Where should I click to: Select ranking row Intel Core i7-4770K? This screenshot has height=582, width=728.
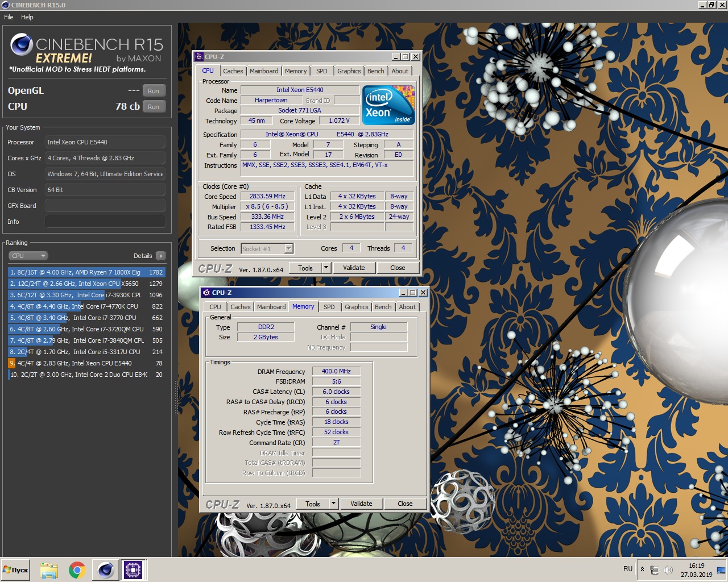(x=86, y=306)
